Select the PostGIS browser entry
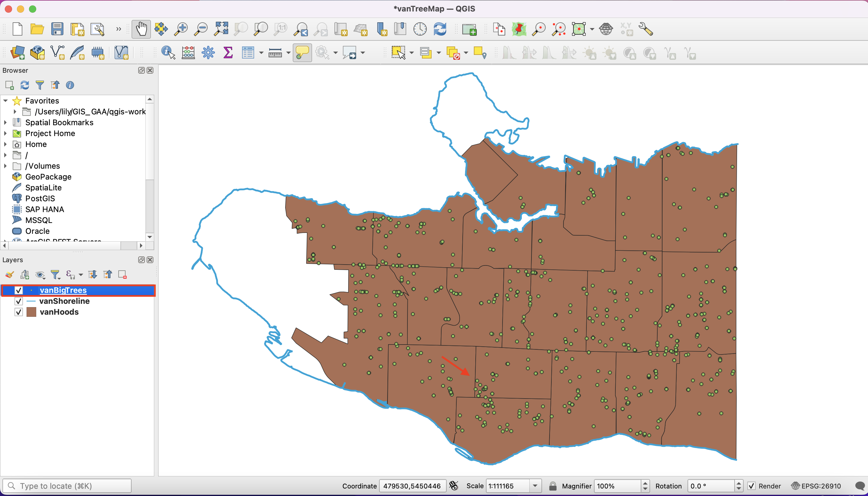 point(40,199)
